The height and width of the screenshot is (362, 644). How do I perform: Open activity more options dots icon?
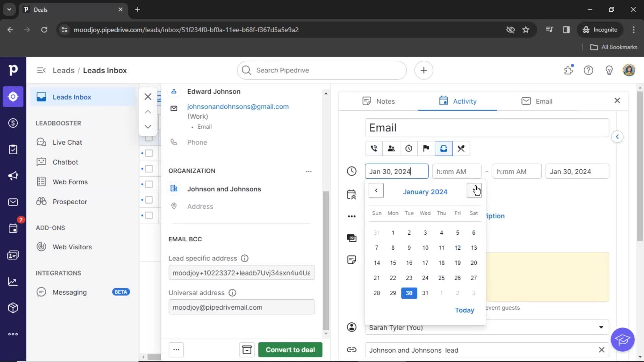point(352,216)
